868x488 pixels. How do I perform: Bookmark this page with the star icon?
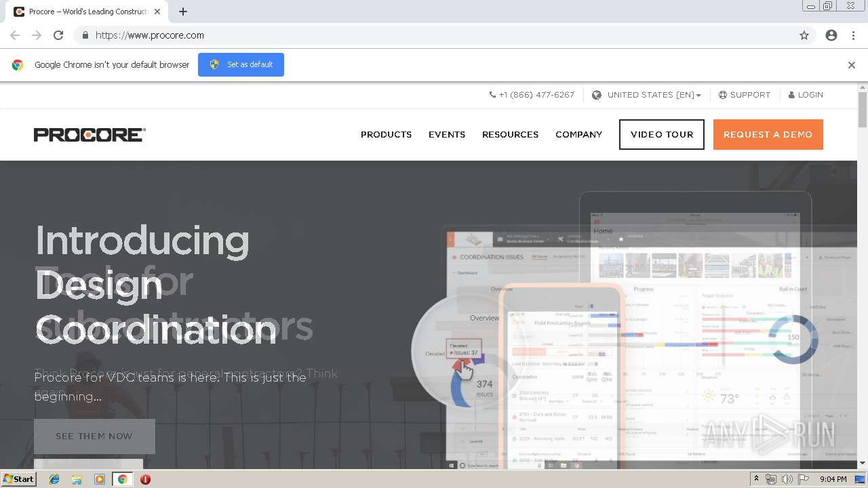[x=804, y=35]
